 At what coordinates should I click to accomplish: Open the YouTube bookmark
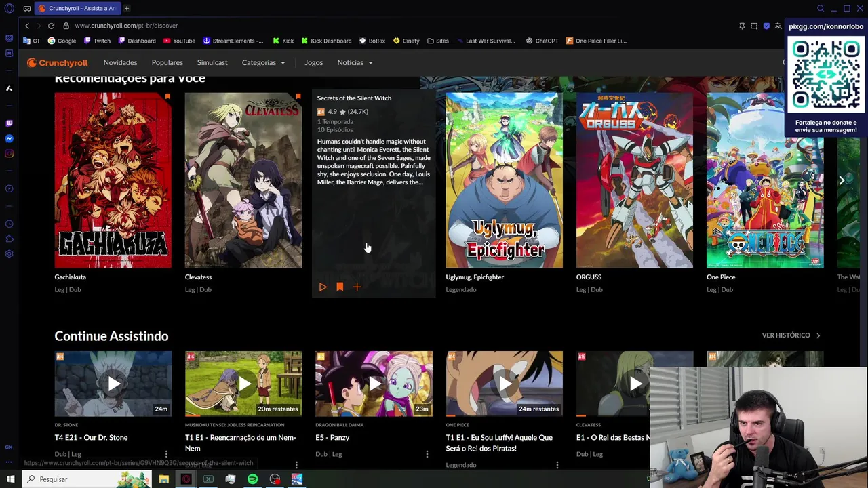click(179, 41)
